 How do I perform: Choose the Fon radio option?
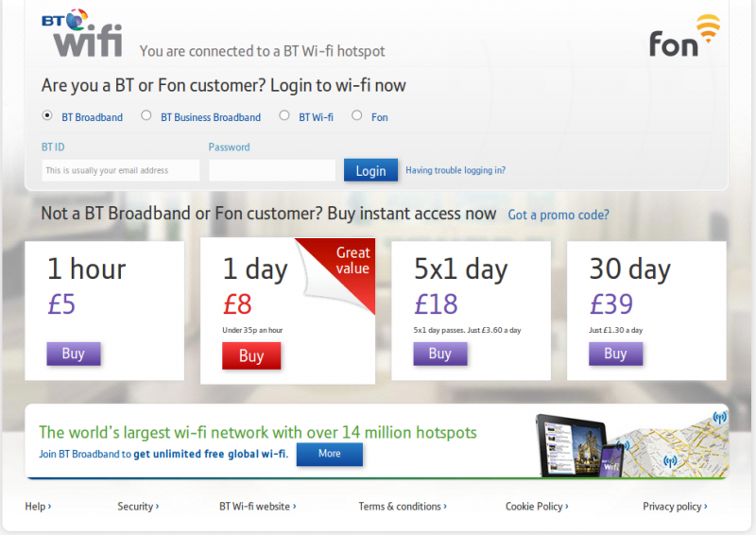coord(357,116)
